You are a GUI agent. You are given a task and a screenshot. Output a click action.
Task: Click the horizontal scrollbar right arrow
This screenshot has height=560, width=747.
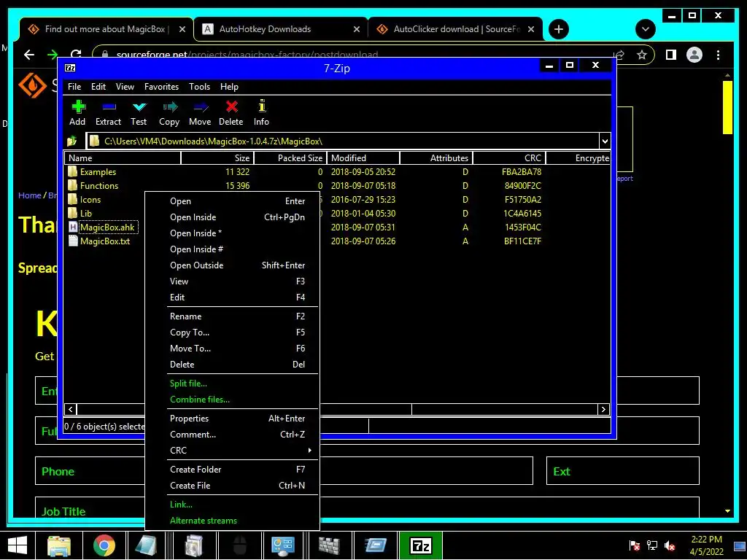pyautogui.click(x=603, y=409)
